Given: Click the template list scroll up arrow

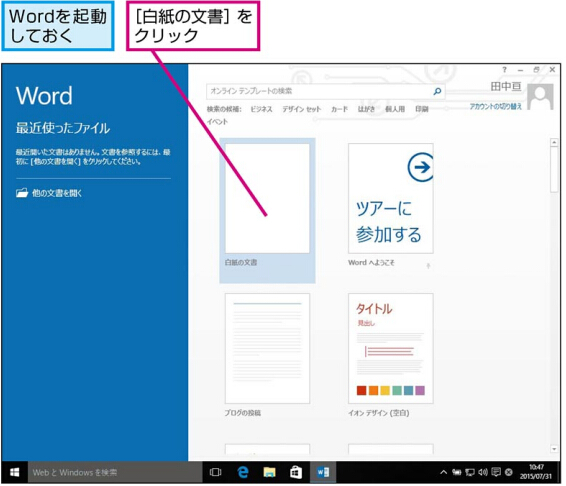Looking at the screenshot, I should (554, 142).
